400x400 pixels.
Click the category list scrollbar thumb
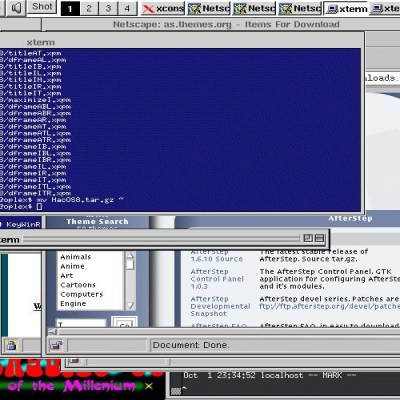[x=130, y=265]
